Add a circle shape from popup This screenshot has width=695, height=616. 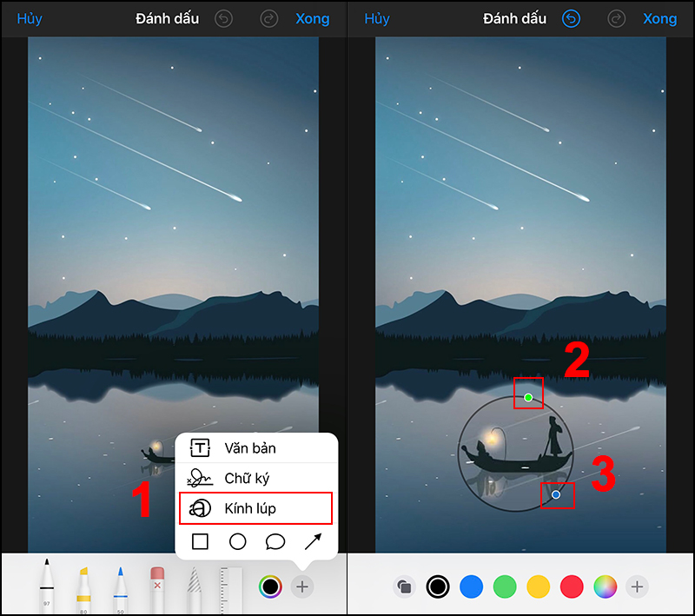coord(238,542)
